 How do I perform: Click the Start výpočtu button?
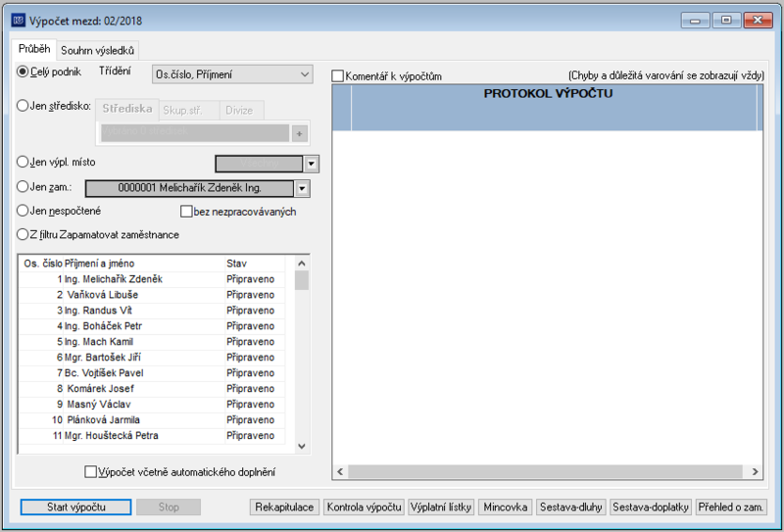(x=76, y=507)
